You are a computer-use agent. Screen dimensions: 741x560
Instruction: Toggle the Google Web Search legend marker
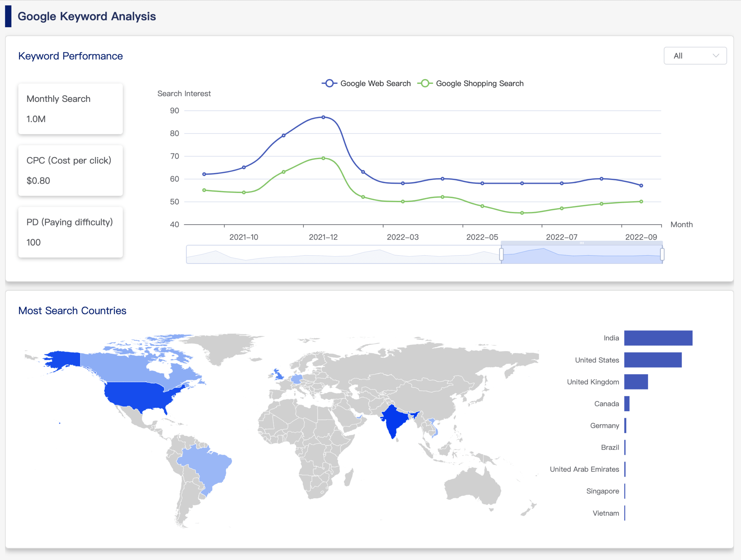pyautogui.click(x=329, y=83)
